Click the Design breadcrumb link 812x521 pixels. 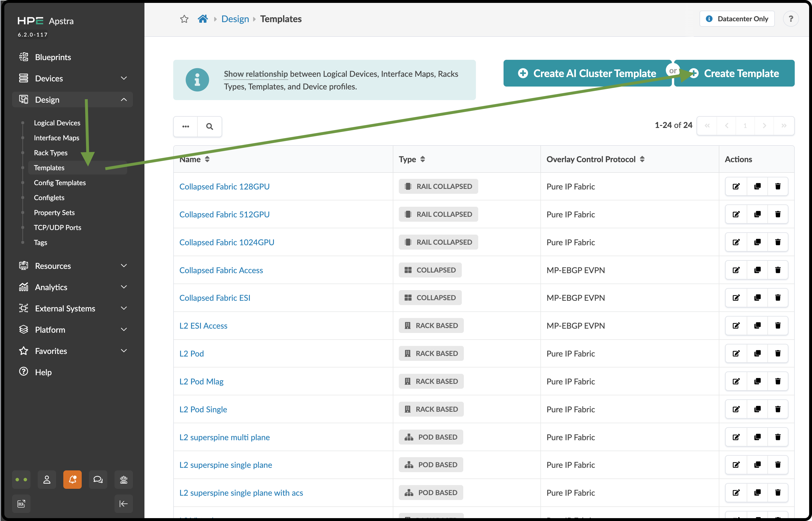(235, 19)
